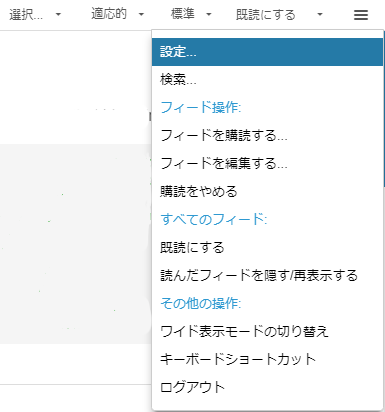Open the hamburger actions menu icon
This screenshot has width=385, height=412.
click(x=361, y=15)
